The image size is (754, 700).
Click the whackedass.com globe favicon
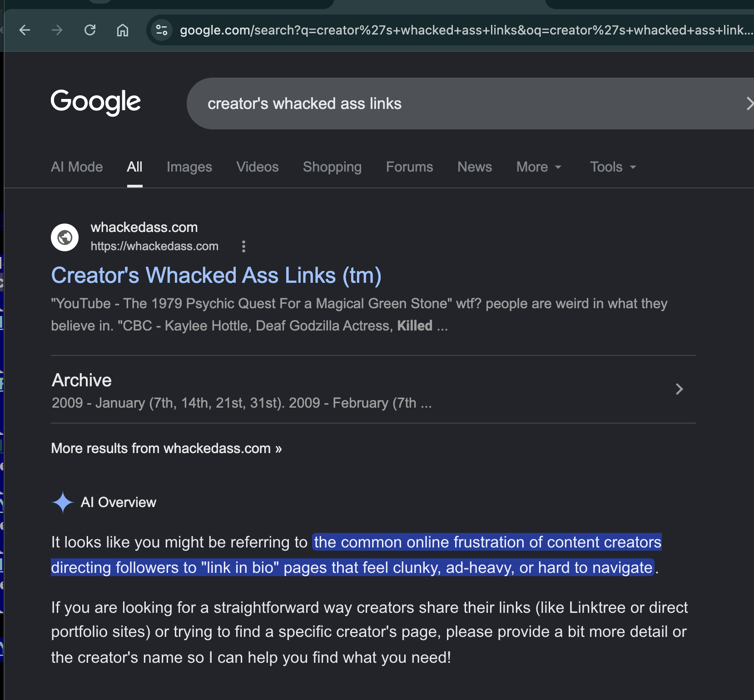64,237
